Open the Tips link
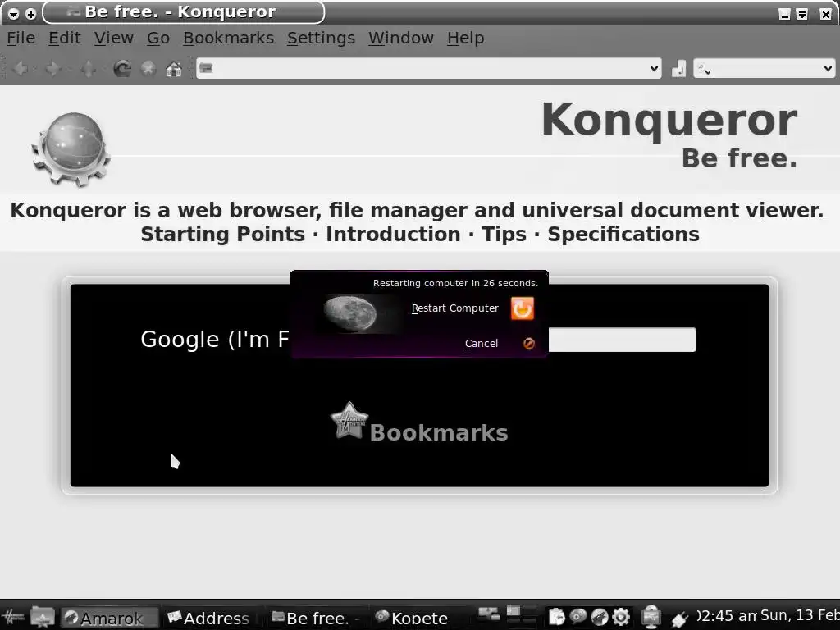This screenshot has height=630, width=840. pos(504,235)
